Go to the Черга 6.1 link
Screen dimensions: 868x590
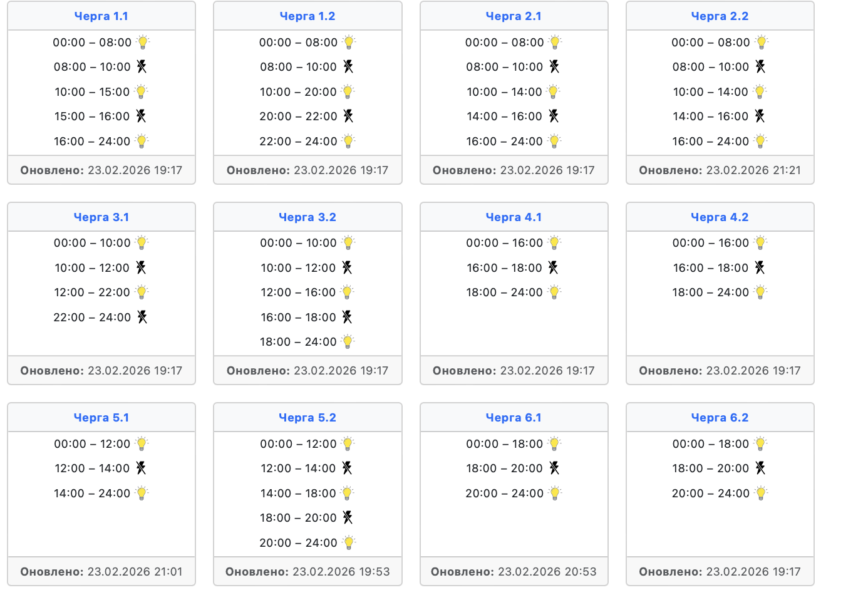pyautogui.click(x=514, y=418)
